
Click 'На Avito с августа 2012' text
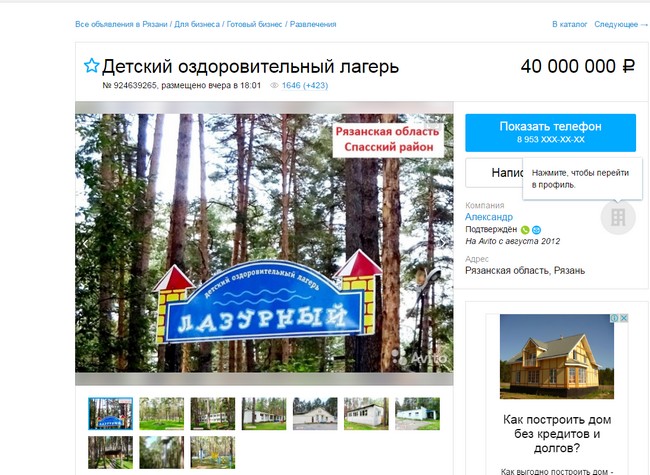(512, 241)
